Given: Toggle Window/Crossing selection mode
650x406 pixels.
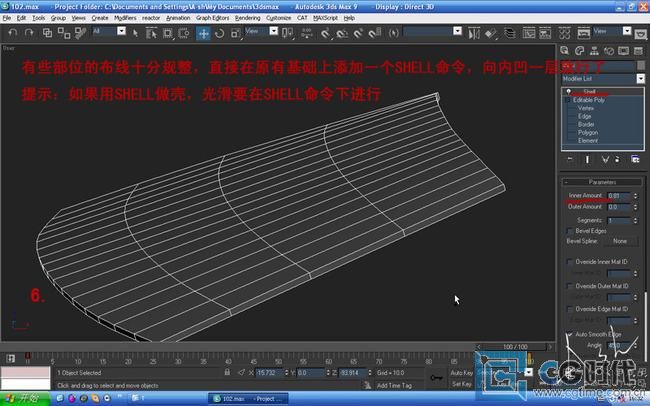Looking at the screenshot, I should pos(184,33).
